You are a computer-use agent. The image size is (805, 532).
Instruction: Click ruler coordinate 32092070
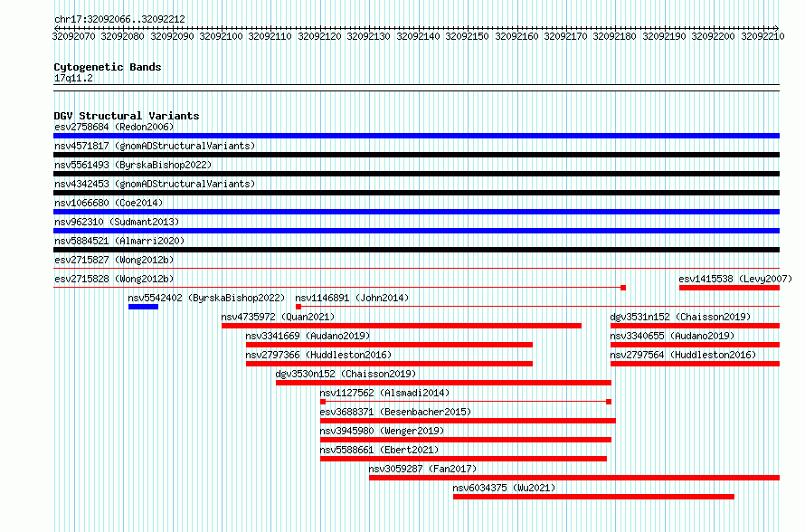tap(73, 36)
